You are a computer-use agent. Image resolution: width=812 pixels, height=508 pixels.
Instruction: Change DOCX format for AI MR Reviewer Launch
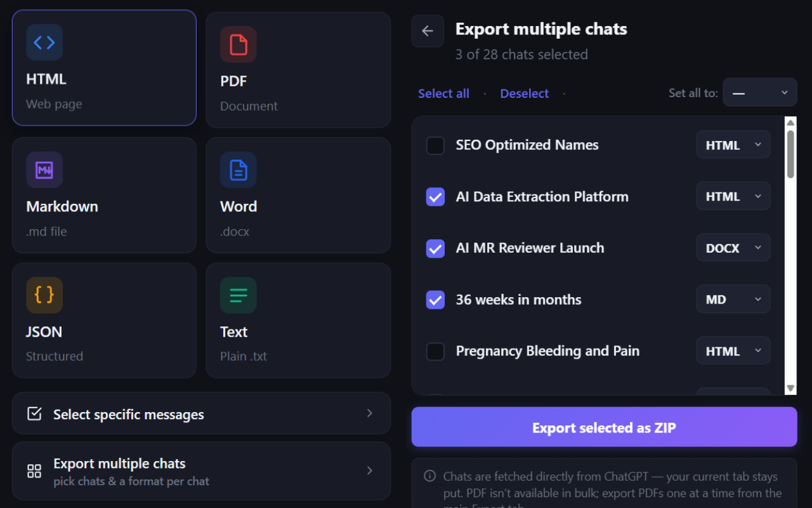733,248
